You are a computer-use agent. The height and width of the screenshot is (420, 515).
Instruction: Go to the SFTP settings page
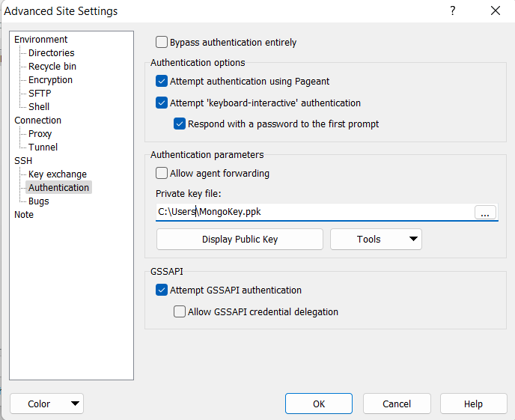click(40, 94)
